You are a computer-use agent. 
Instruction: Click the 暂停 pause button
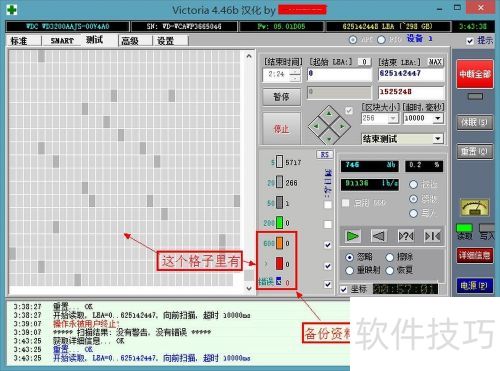281,97
